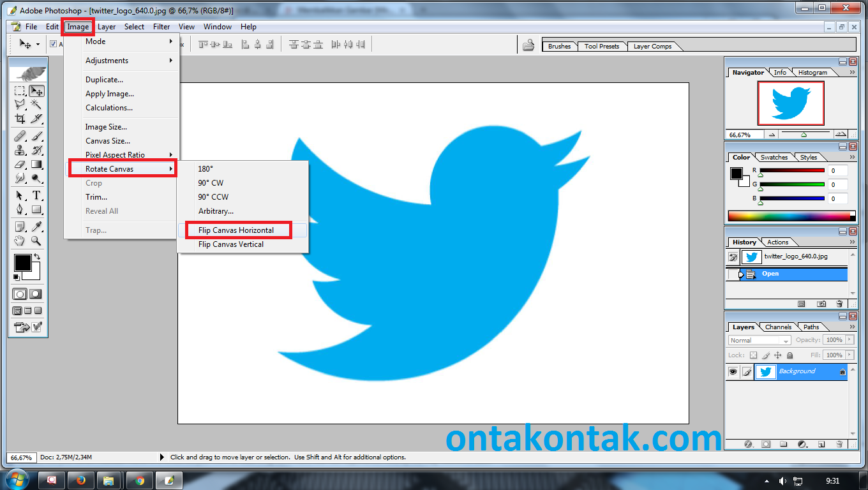868x490 pixels.
Task: Toggle Edit in Standard Mode button
Action: (20, 294)
